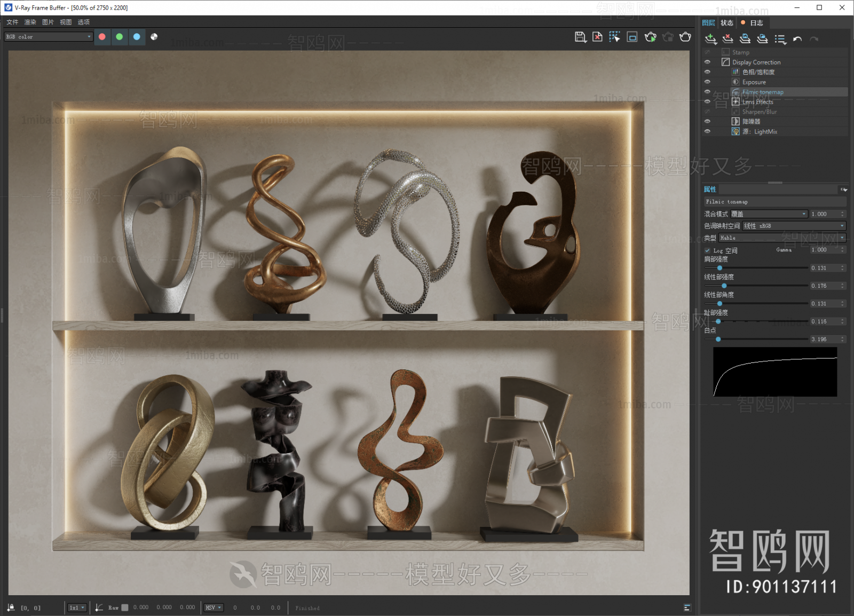Click the Lens Effects layer icon
This screenshot has height=616, width=854.
pyautogui.click(x=736, y=102)
